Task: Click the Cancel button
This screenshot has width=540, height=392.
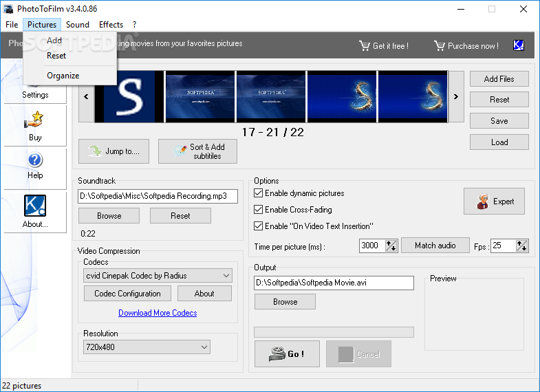Action: point(358,353)
